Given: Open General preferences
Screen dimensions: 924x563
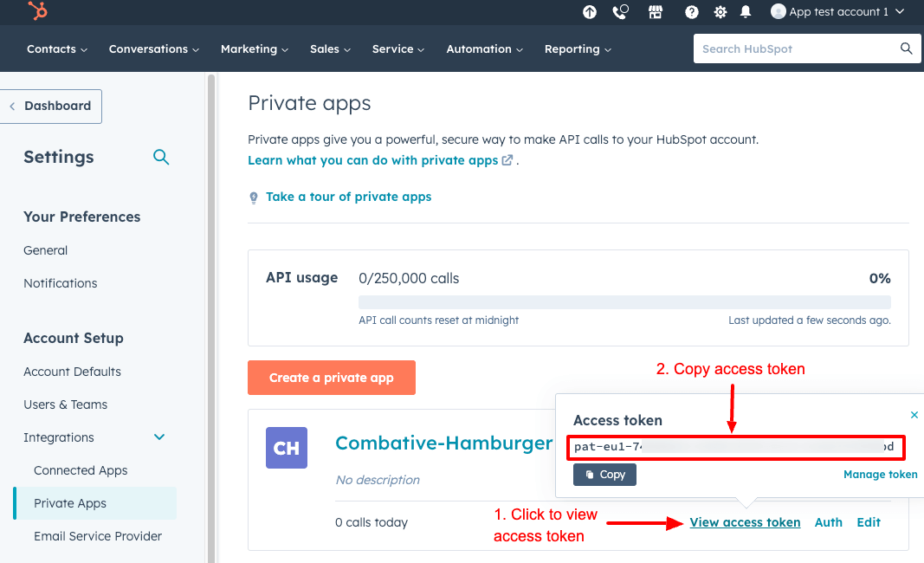Looking at the screenshot, I should tap(45, 250).
